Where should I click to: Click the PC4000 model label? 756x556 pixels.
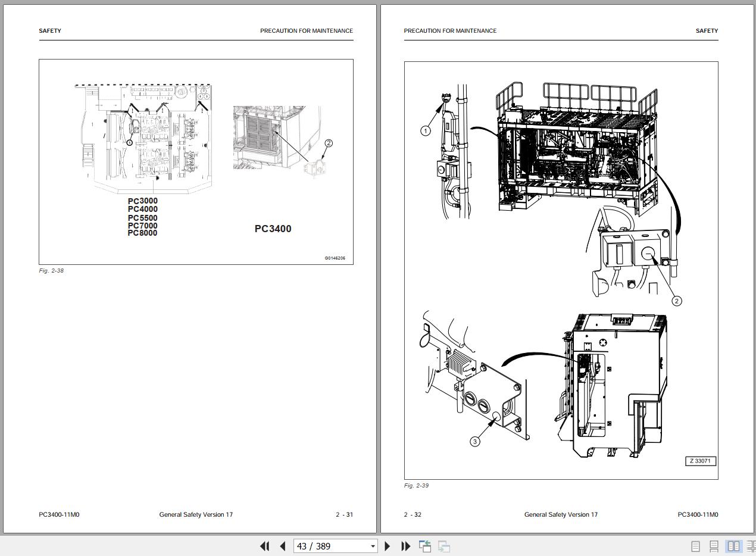point(143,209)
